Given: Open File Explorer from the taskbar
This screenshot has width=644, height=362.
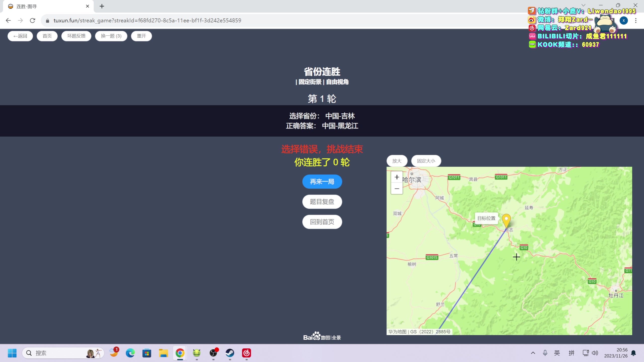Looking at the screenshot, I should [x=163, y=353].
